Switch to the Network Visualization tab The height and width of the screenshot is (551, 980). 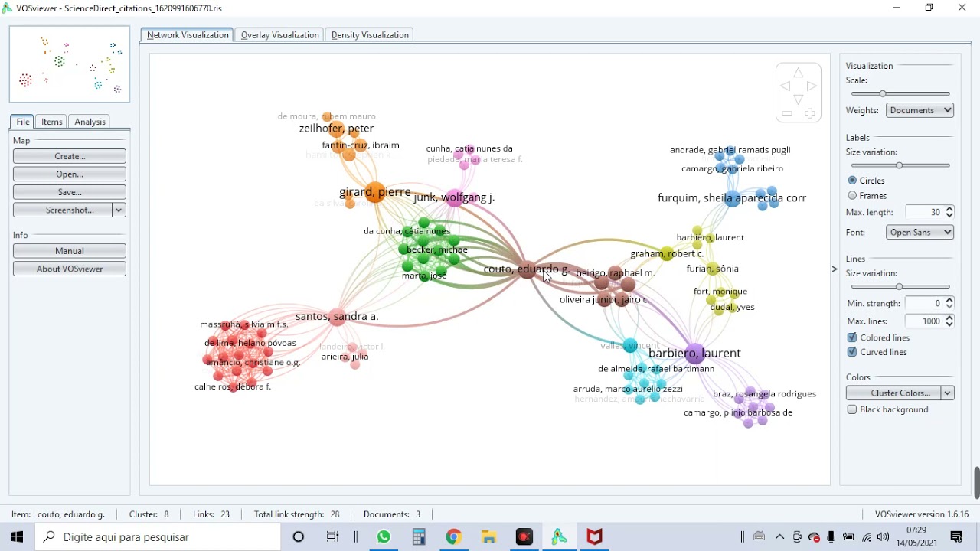188,35
